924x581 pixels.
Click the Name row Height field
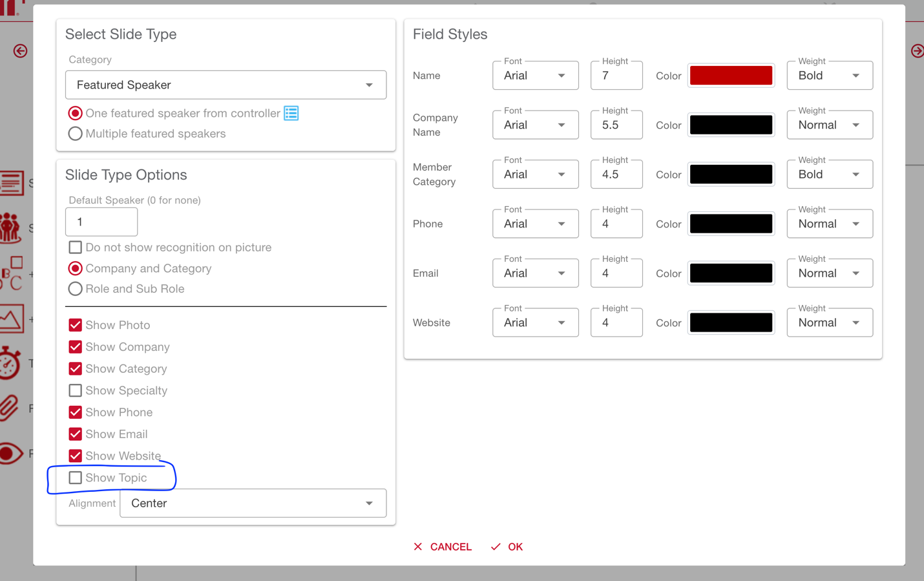coord(616,76)
